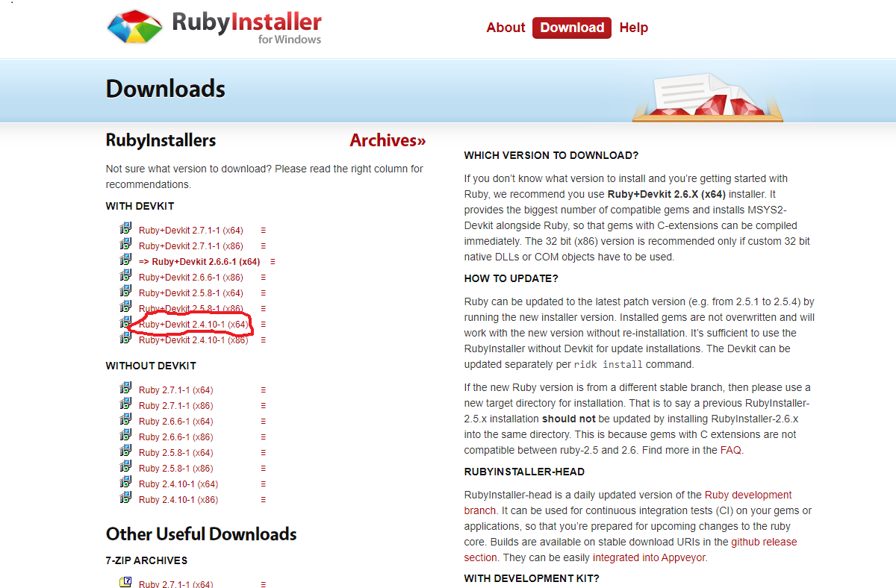Download Ruby+Devkit 2.5.8-1 (x86) link
Image resolution: width=896 pixels, height=588 pixels.
click(x=191, y=309)
